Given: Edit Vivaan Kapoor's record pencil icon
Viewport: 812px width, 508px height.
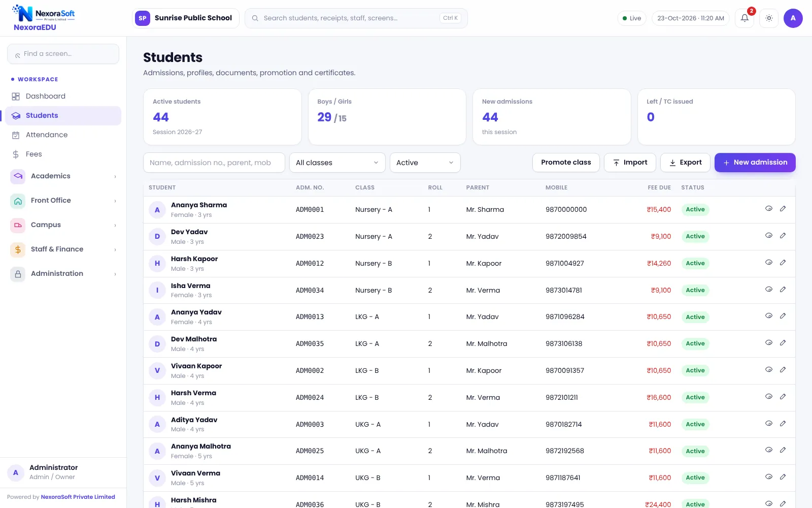Looking at the screenshot, I should (783, 370).
